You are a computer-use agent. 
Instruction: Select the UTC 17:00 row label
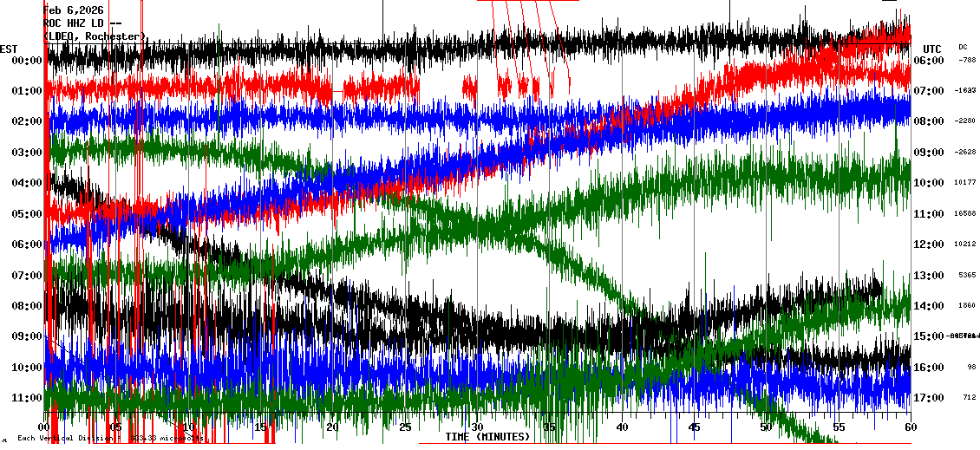click(929, 397)
